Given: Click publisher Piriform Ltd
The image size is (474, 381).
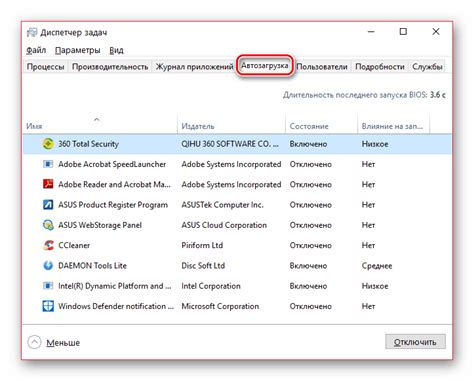Looking at the screenshot, I should click(x=202, y=245).
